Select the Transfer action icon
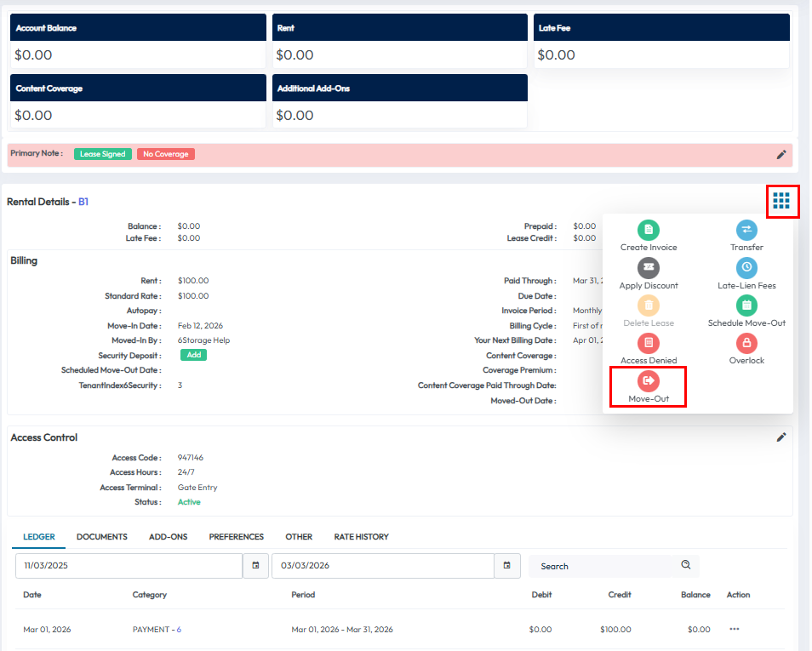 [746, 230]
